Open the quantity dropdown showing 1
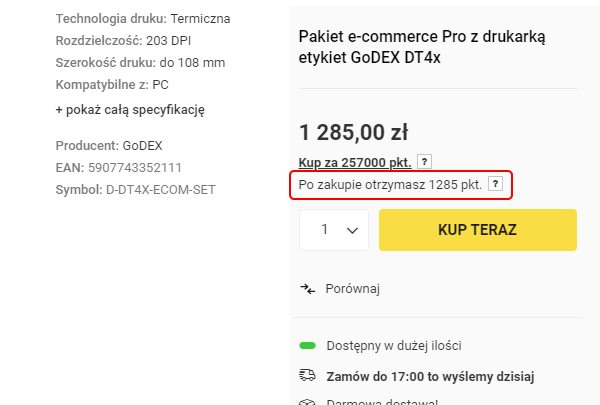The width and height of the screenshot is (600, 405). coord(337,230)
